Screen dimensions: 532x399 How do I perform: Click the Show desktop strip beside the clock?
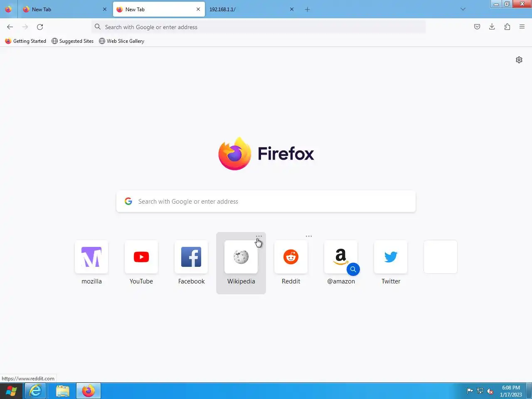(529, 391)
